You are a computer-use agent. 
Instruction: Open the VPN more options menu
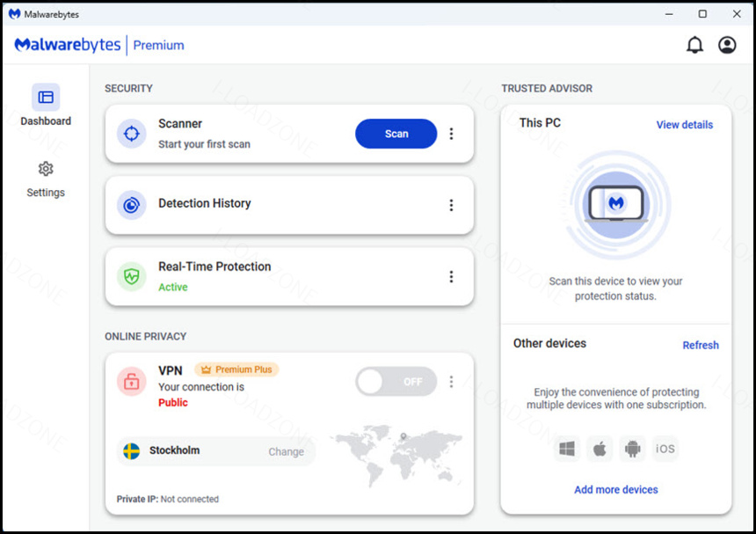point(451,382)
